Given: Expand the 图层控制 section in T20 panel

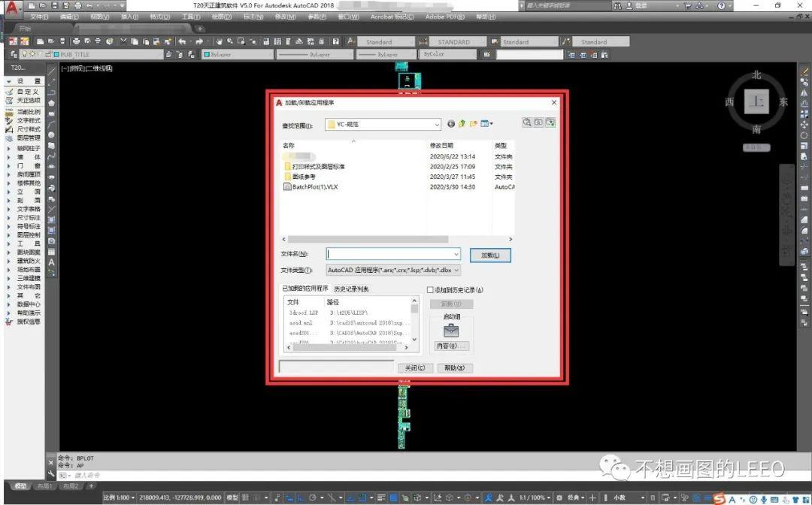Looking at the screenshot, I should [x=8, y=235].
